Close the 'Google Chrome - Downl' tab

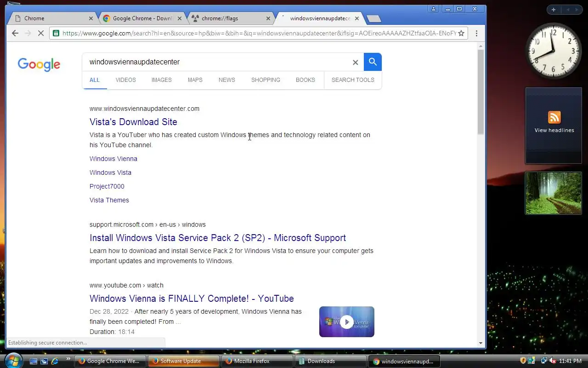point(180,18)
